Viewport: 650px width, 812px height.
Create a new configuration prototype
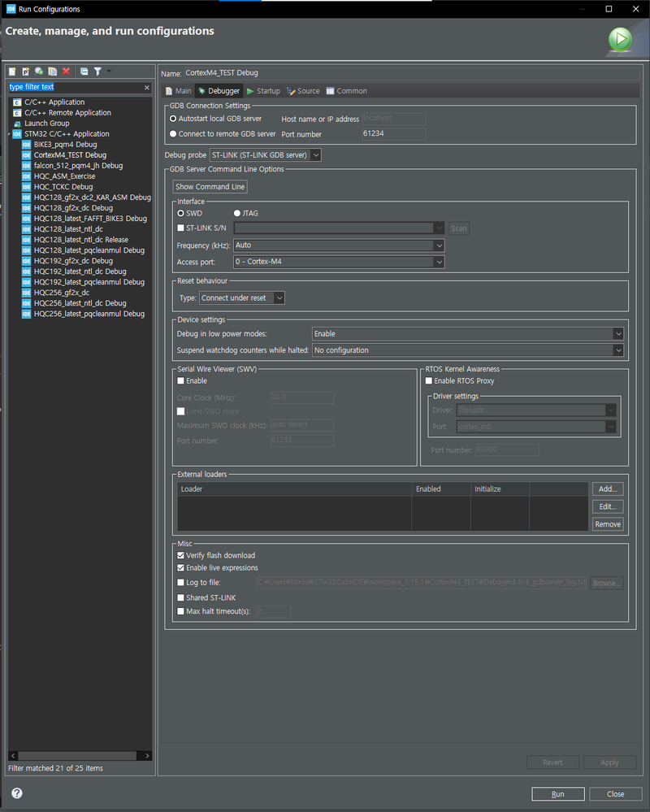[x=24, y=72]
